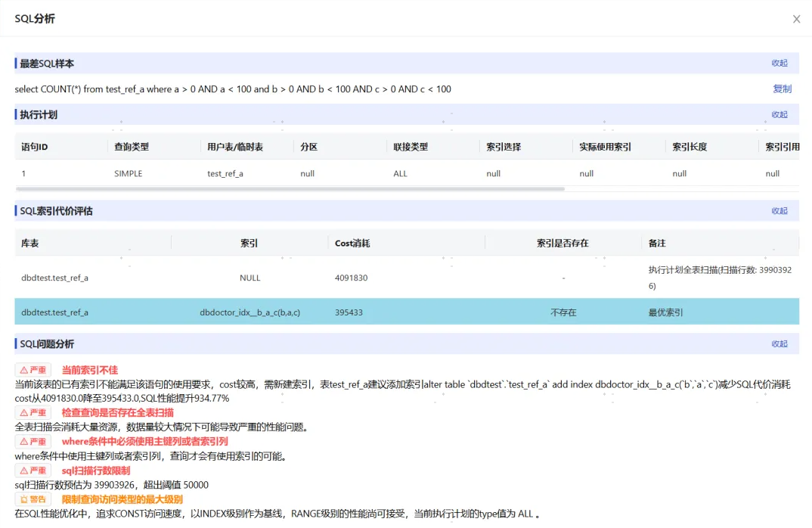Copy the worst SQL sample text
The height and width of the screenshot is (528, 812).
coord(782,89)
